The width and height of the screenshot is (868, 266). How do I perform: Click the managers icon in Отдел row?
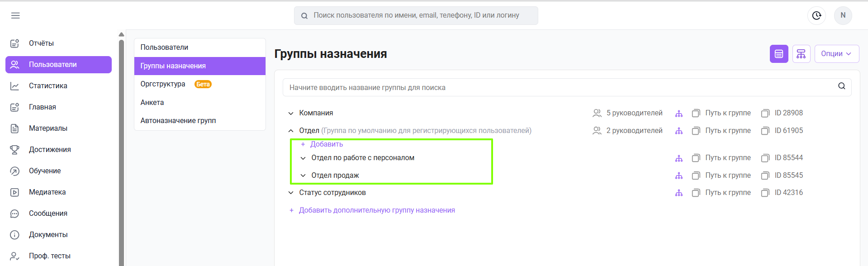tap(597, 131)
